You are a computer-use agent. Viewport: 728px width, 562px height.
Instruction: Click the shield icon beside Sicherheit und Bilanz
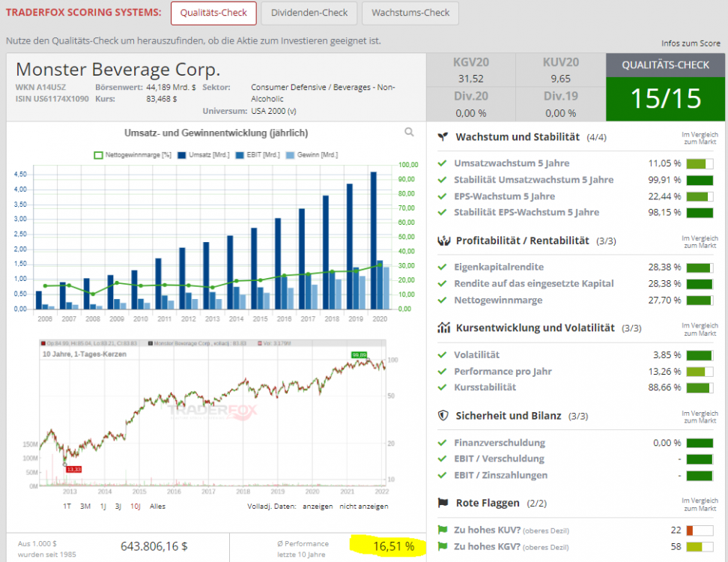[x=443, y=415]
